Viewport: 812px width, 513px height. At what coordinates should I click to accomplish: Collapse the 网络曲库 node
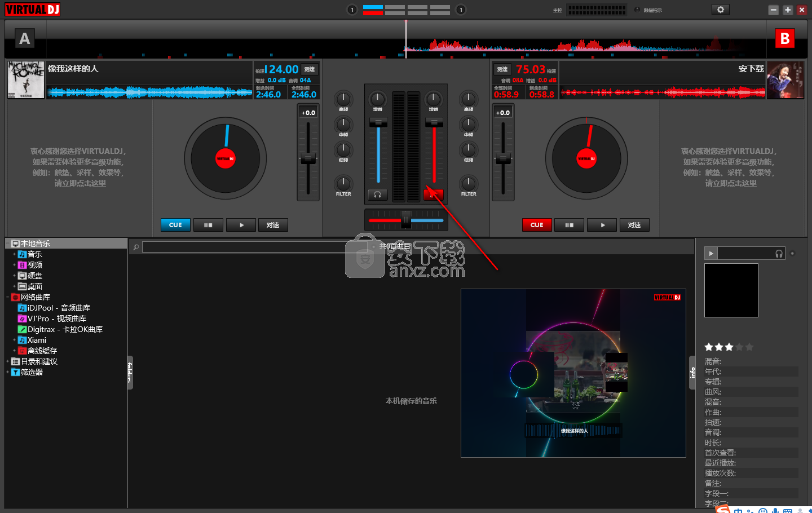(x=8, y=297)
